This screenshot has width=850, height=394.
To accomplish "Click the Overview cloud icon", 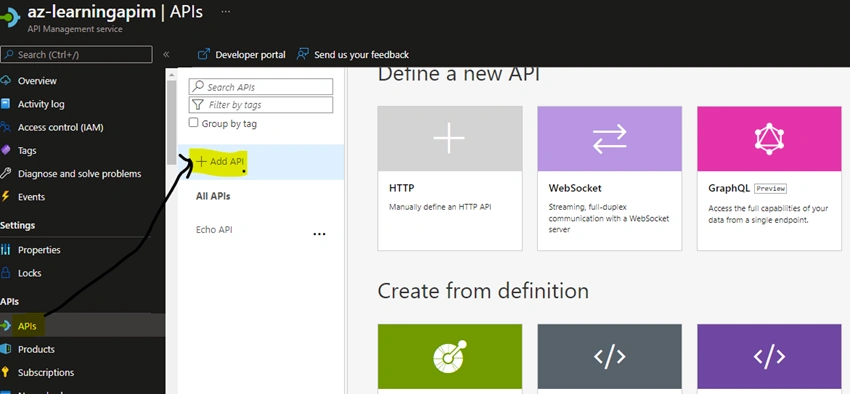I will pos(6,81).
